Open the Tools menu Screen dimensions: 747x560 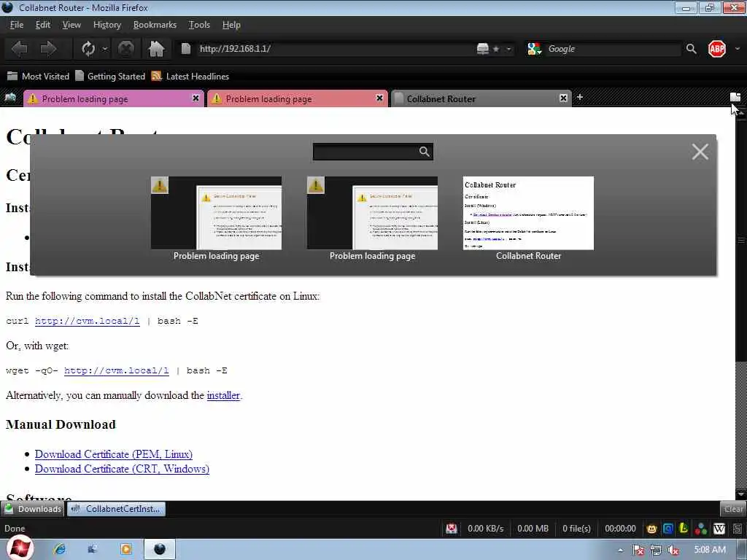point(199,25)
